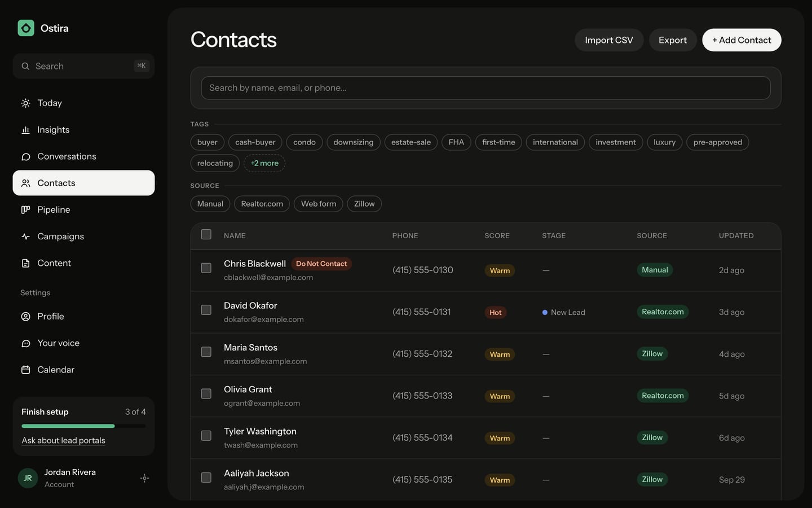Click the Pipeline board icon
This screenshot has width=812, height=508.
pos(25,210)
